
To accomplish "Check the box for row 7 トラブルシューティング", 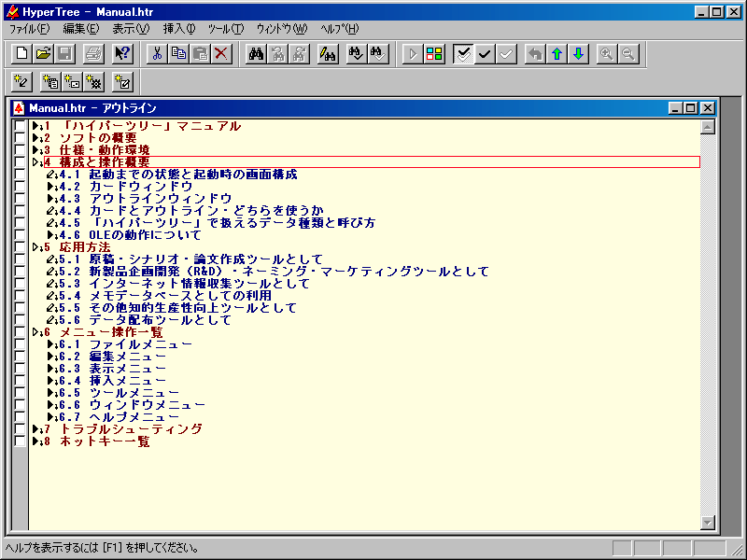I will (x=20, y=429).
